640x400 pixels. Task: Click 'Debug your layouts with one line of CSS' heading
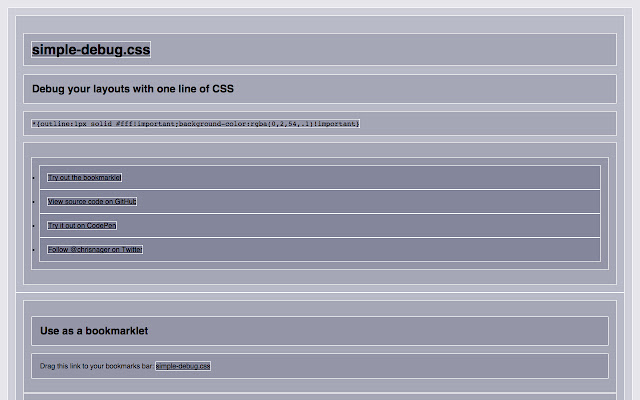point(133,89)
